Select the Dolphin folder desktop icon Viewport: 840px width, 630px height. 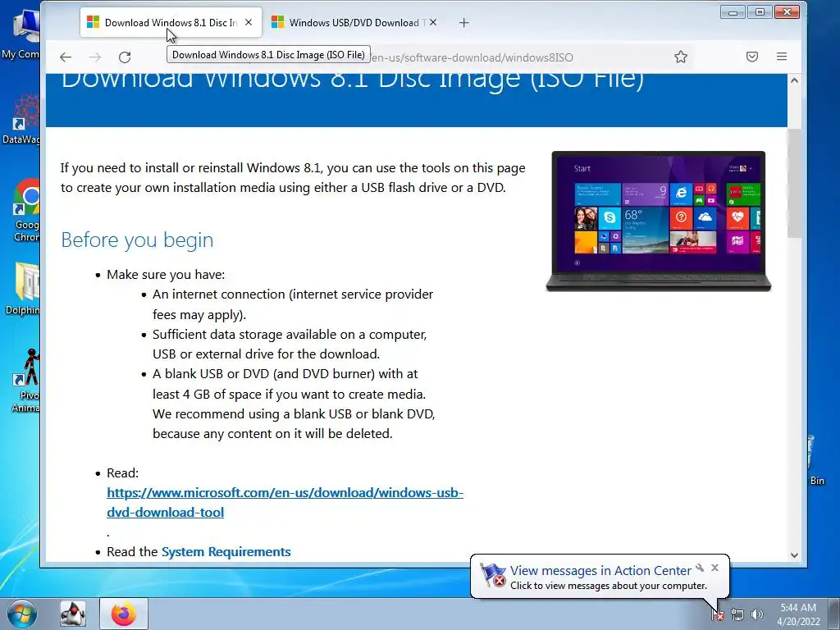click(22, 288)
